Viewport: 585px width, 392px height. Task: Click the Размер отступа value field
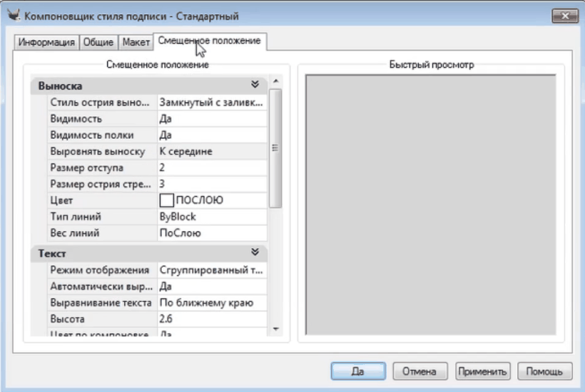click(x=212, y=167)
